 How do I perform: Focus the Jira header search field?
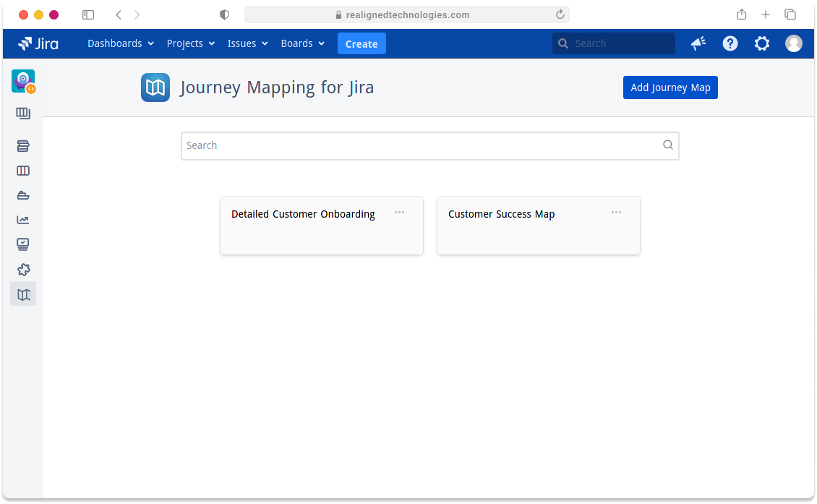pyautogui.click(x=614, y=44)
